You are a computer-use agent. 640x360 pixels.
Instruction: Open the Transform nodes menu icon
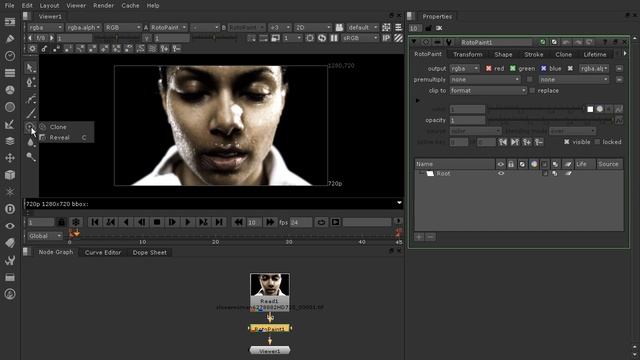pos(10,158)
